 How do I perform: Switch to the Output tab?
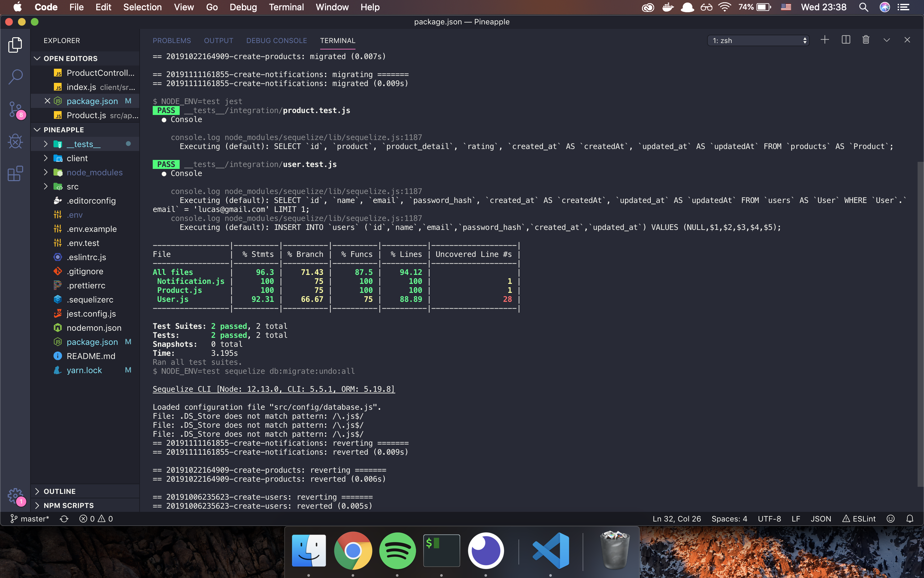(218, 40)
